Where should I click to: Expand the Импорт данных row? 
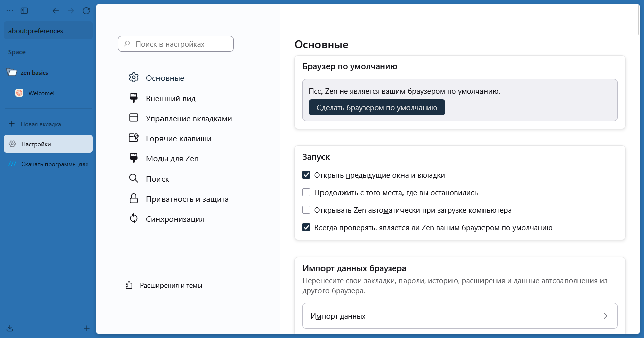pos(459,316)
